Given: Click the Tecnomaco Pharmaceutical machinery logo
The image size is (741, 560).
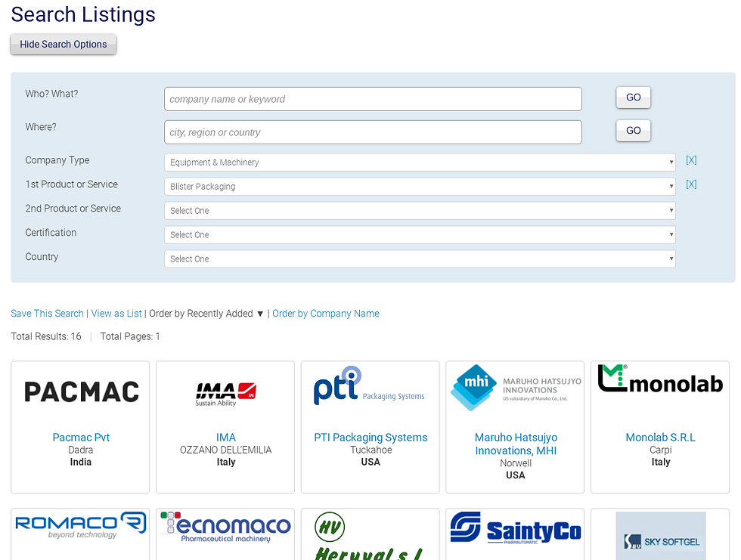Looking at the screenshot, I should coord(225,527).
